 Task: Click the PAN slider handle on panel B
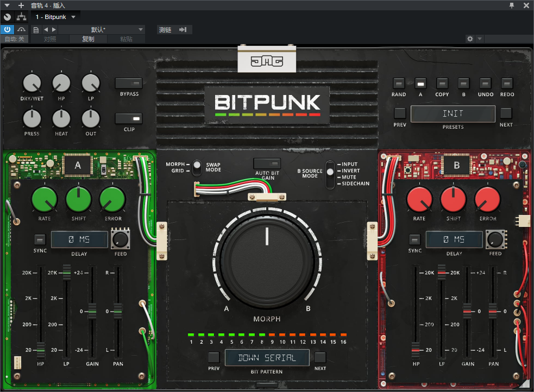(493, 311)
